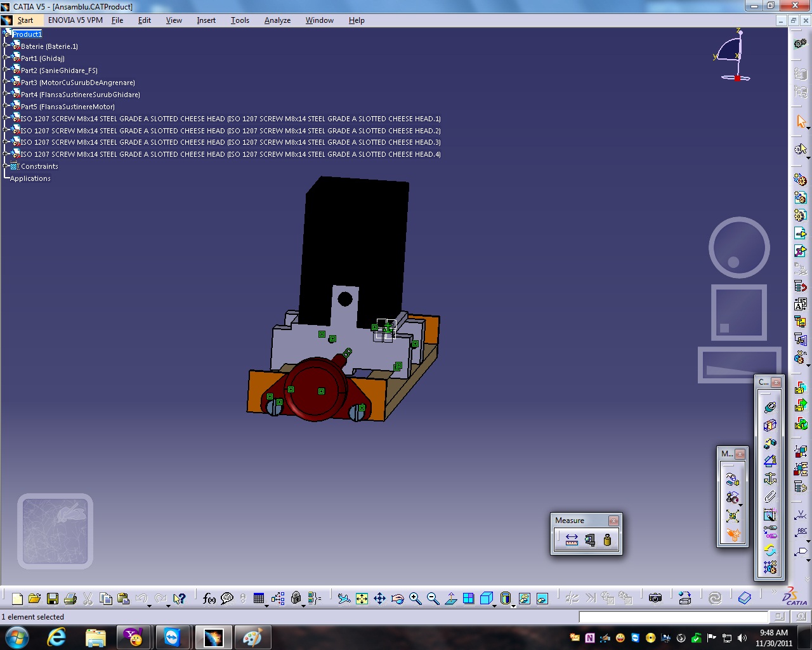
Task: Click the Fit All In view icon
Action: click(x=362, y=598)
